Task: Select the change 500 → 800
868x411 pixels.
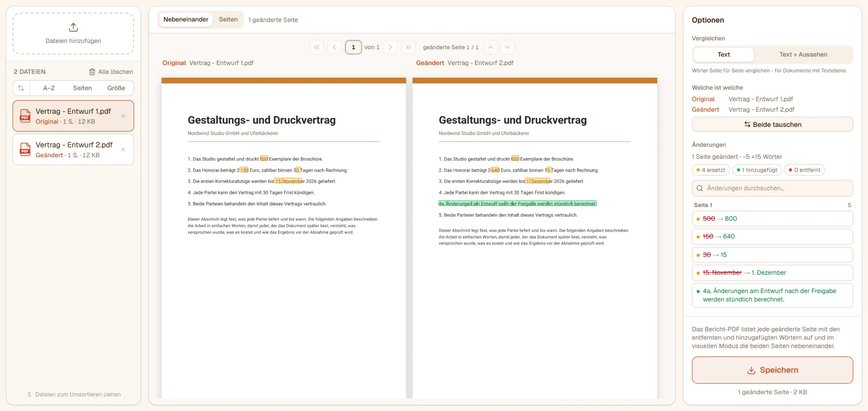Action: tap(772, 219)
